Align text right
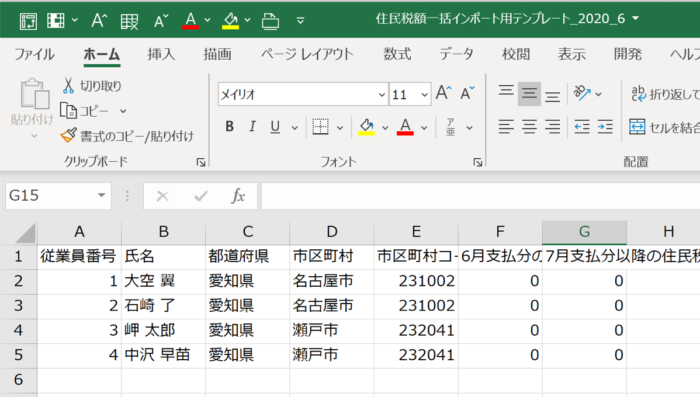 pos(552,127)
